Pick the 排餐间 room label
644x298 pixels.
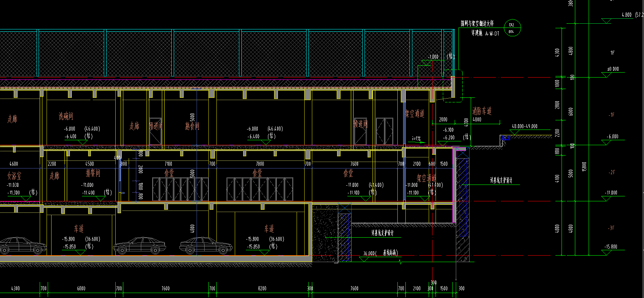coord(93,173)
